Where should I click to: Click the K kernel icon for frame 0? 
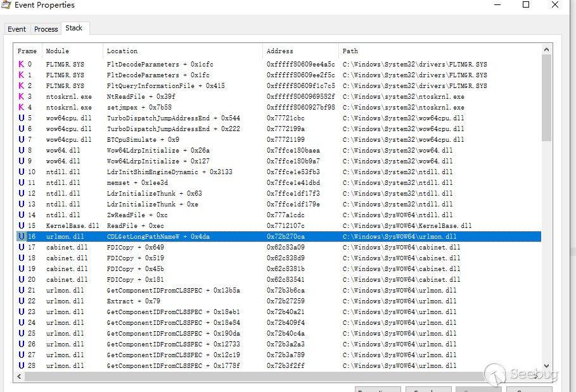click(x=22, y=64)
